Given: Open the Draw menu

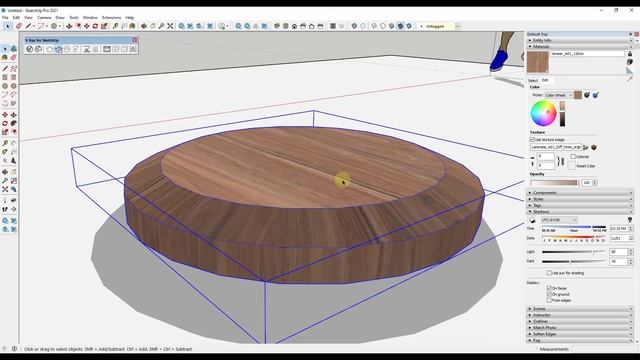Looking at the screenshot, I should pyautogui.click(x=60, y=18).
